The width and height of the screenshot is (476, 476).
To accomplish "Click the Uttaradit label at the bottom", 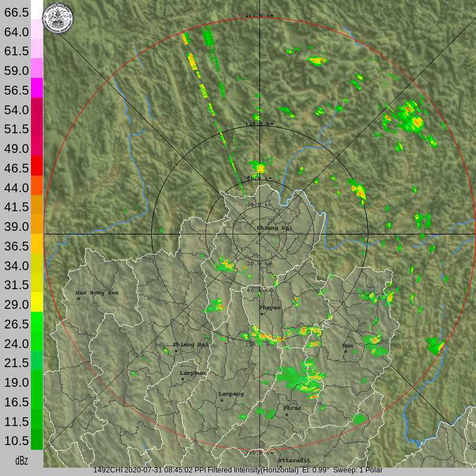I will [294, 461].
